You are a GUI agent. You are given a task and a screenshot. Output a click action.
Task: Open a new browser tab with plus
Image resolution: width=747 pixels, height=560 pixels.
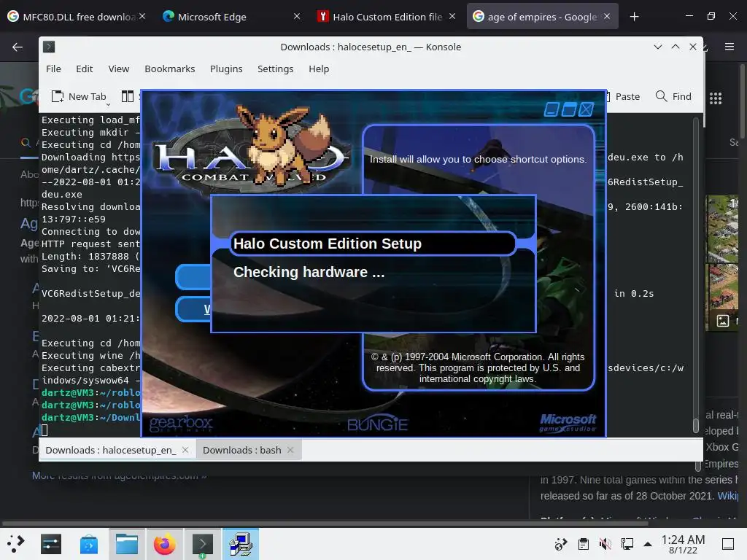pyautogui.click(x=634, y=17)
